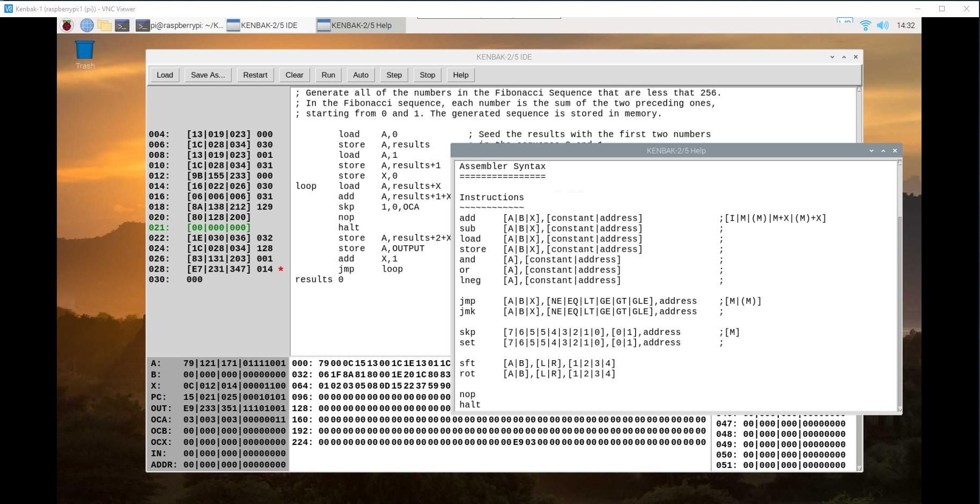Click the Save As... button
This screenshot has width=980, height=504.
208,75
